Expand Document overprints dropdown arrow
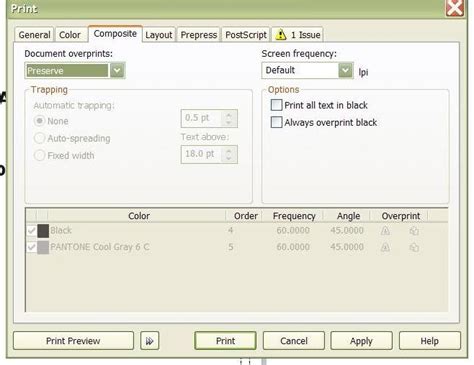Viewport: 474px width, 365px height. (x=117, y=71)
